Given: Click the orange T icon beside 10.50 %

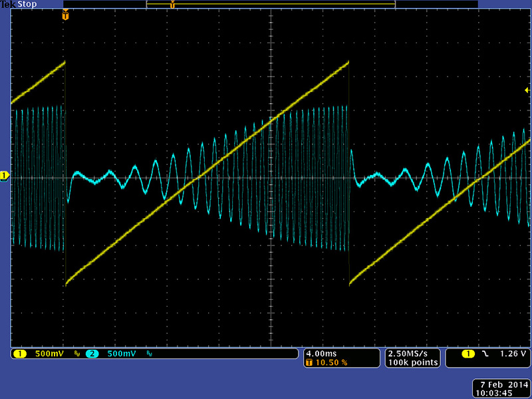Looking at the screenshot, I should point(309,362).
